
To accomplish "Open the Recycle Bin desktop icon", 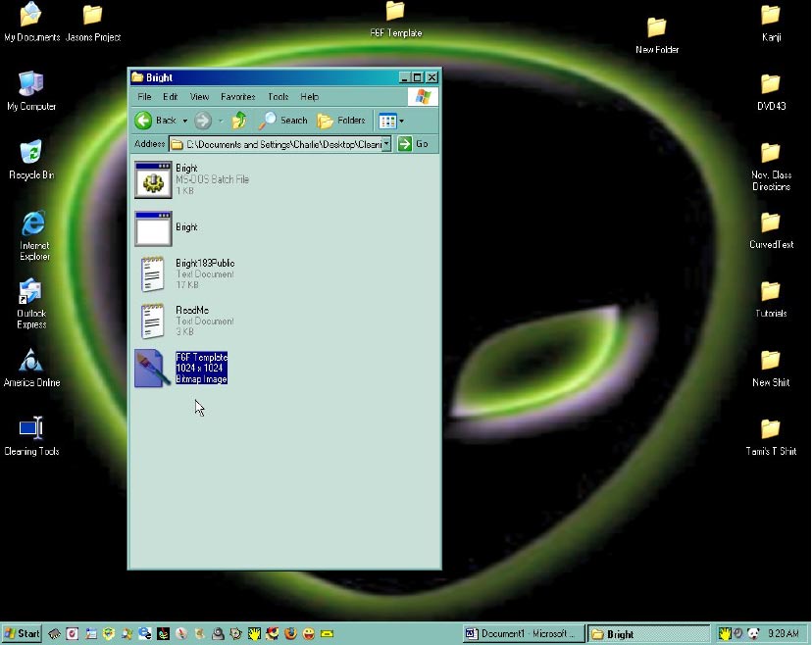I will [x=31, y=155].
